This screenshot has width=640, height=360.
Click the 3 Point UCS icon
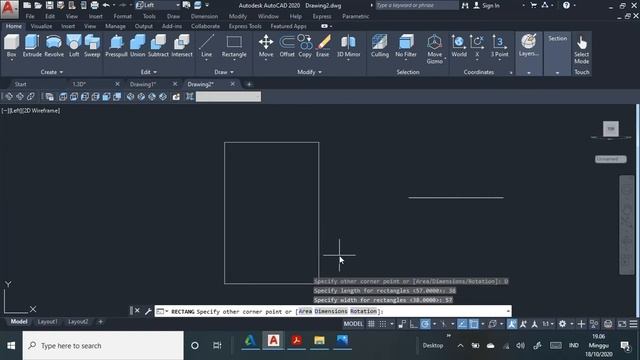tap(499, 46)
